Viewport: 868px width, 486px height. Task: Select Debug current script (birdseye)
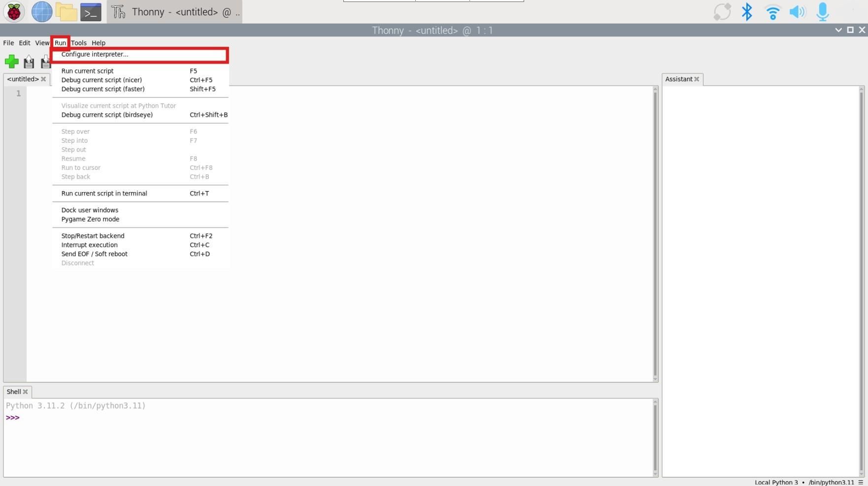(140, 115)
